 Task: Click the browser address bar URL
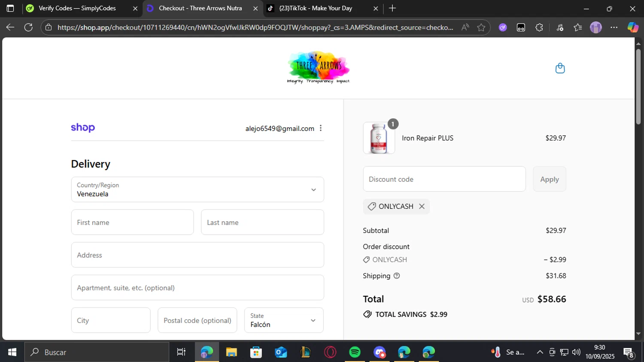pyautogui.click(x=255, y=27)
